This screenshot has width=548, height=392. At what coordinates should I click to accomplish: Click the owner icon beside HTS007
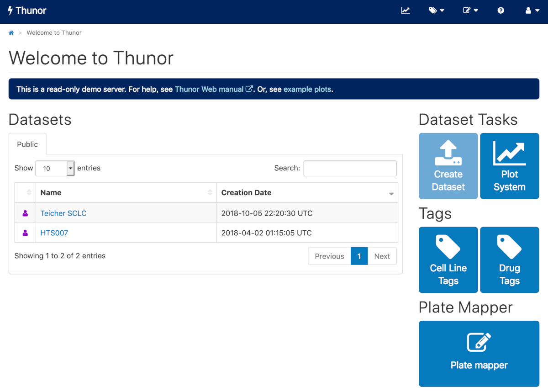[x=25, y=233]
